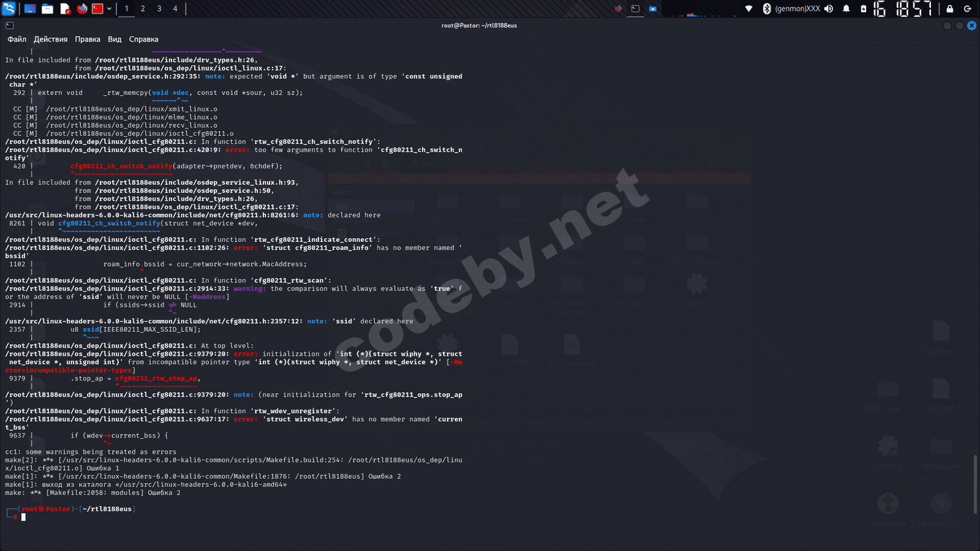The height and width of the screenshot is (551, 980).
Task: Launch Firefox from the top panel
Action: click(81, 9)
